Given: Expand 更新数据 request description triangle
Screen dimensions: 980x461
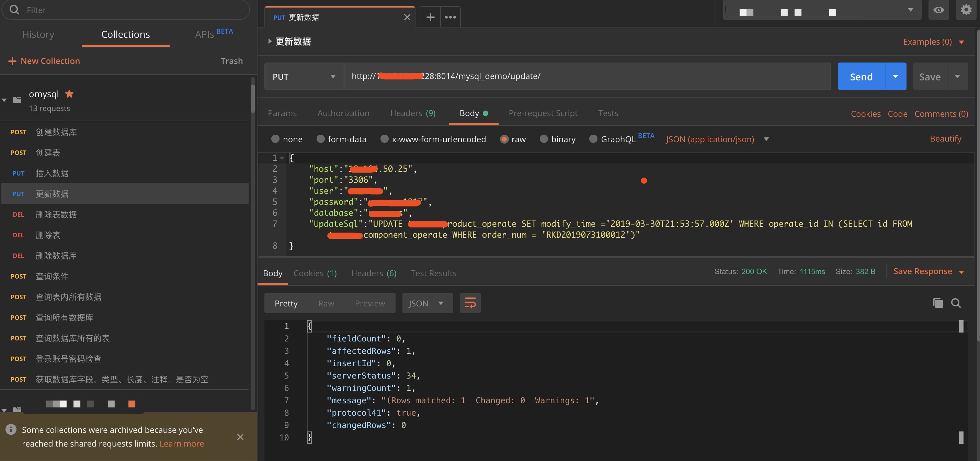Looking at the screenshot, I should tap(270, 41).
